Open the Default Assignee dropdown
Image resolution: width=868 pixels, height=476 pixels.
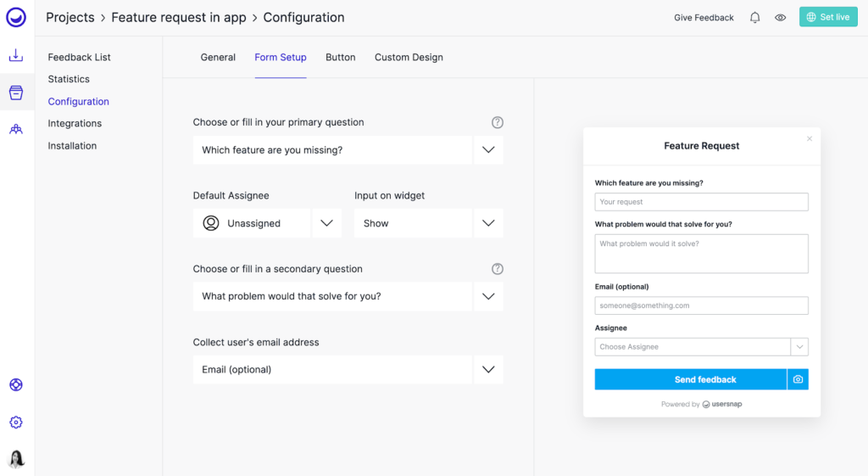click(x=326, y=223)
